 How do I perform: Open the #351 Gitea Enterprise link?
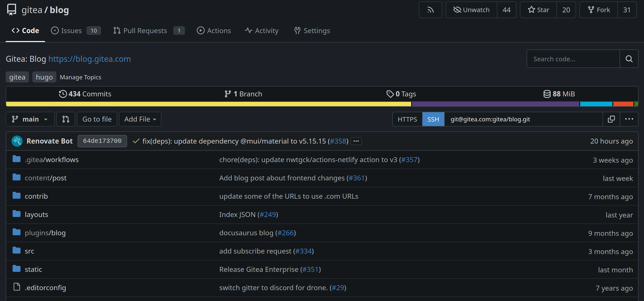[311, 269]
